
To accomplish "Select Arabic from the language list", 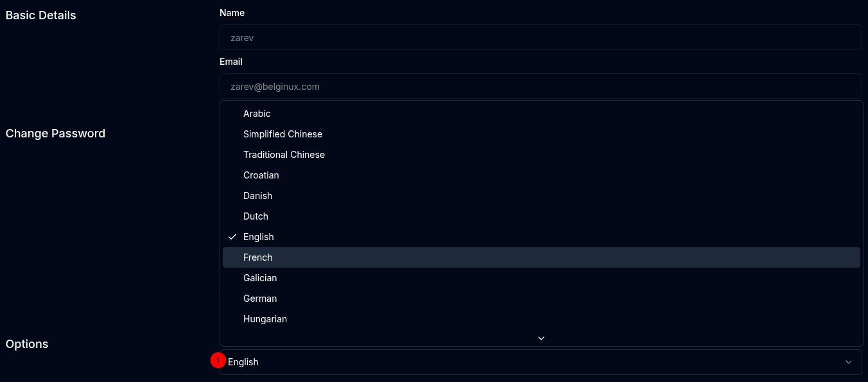I will 541,114.
